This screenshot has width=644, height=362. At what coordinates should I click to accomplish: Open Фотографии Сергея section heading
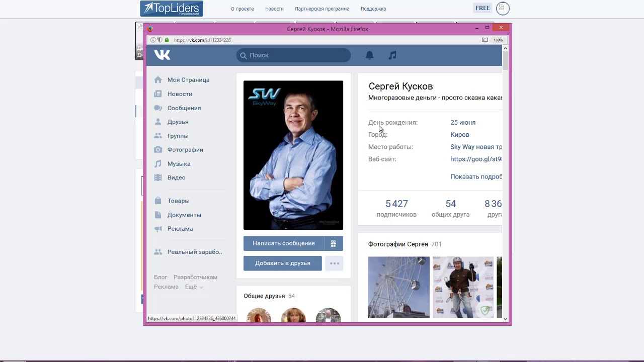(398, 244)
